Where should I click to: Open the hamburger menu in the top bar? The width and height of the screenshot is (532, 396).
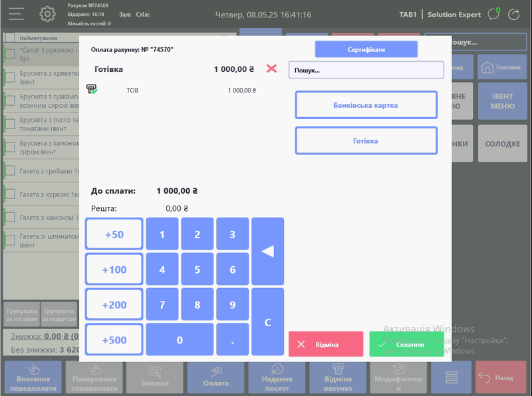pos(17,14)
